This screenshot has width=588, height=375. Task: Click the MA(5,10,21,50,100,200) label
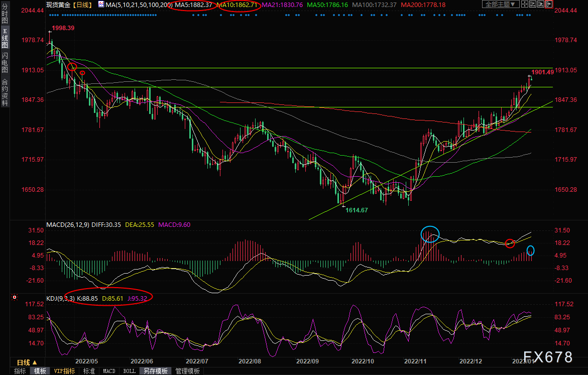(139, 5)
